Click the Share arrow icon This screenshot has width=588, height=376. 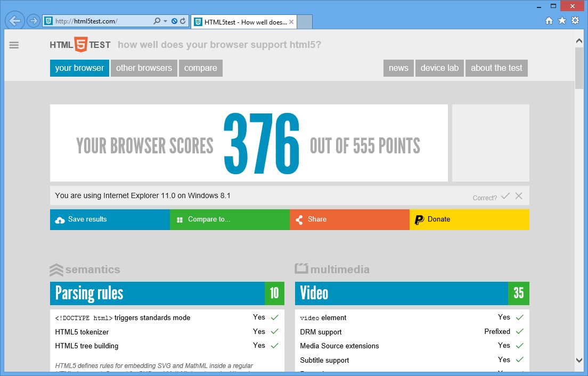[299, 219]
